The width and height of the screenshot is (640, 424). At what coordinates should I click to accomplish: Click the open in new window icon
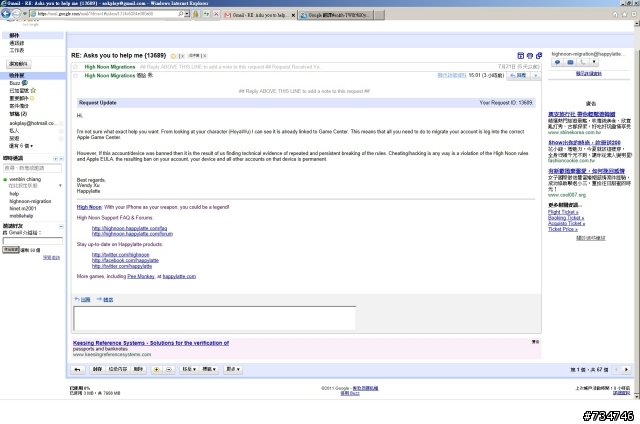pyautogui.click(x=539, y=55)
